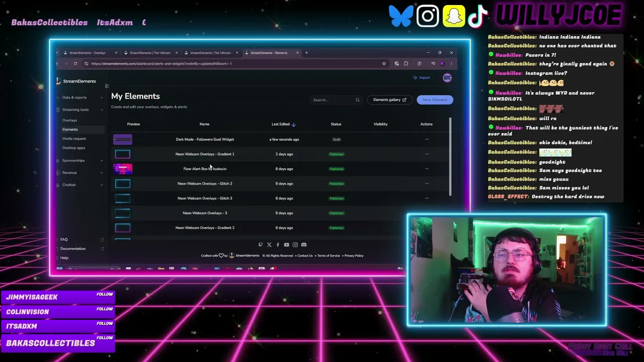
Task: Close the StreamElements - Overlays browser tab
Action: (x=116, y=53)
